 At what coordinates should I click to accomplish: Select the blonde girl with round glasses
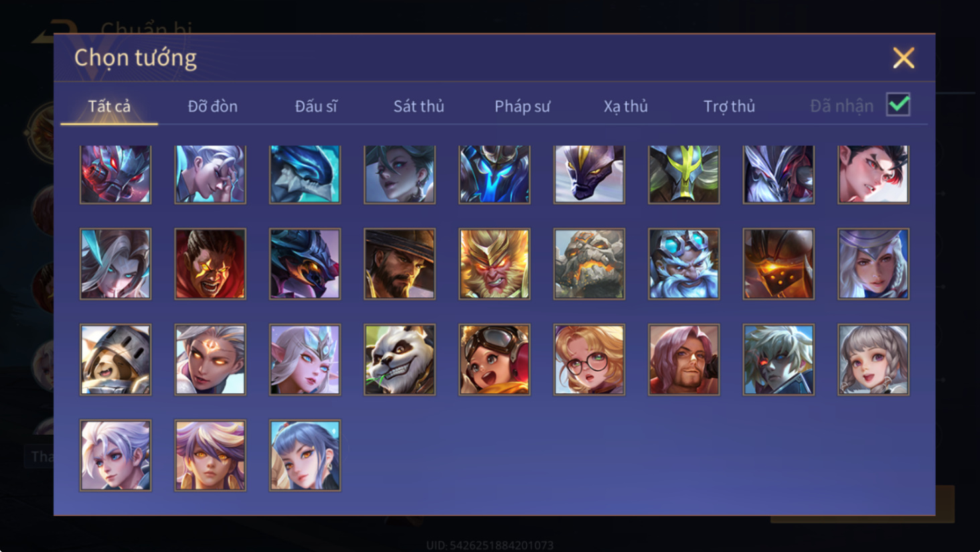[589, 360]
